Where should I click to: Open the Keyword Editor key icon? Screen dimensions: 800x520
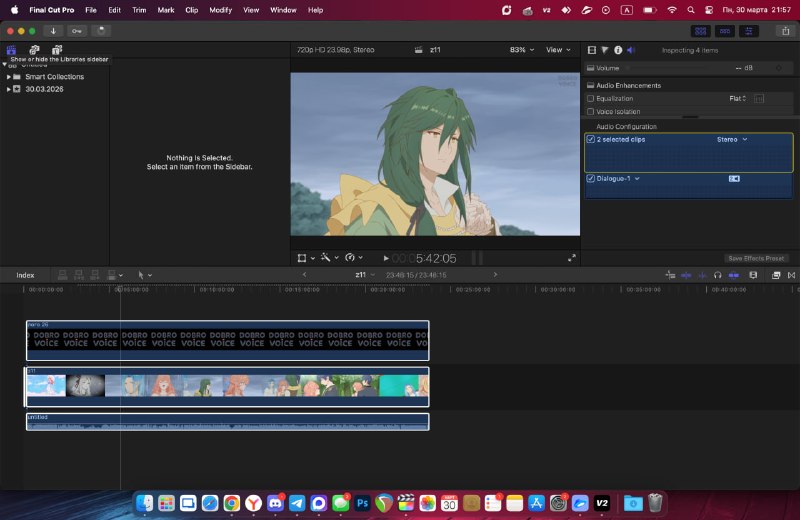click(x=77, y=31)
